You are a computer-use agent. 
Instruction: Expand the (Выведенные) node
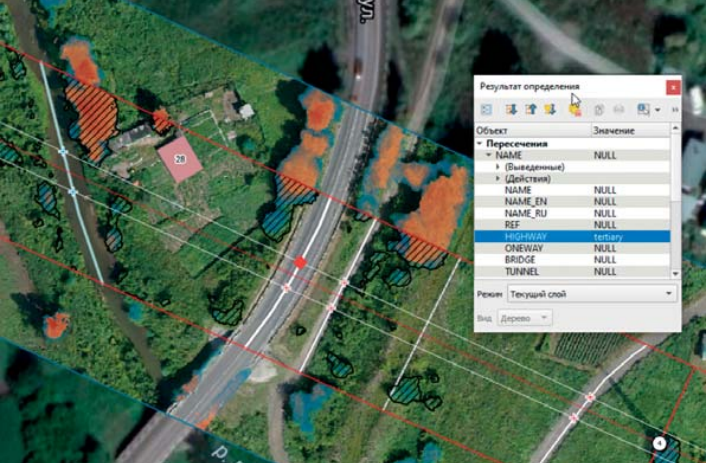point(497,167)
